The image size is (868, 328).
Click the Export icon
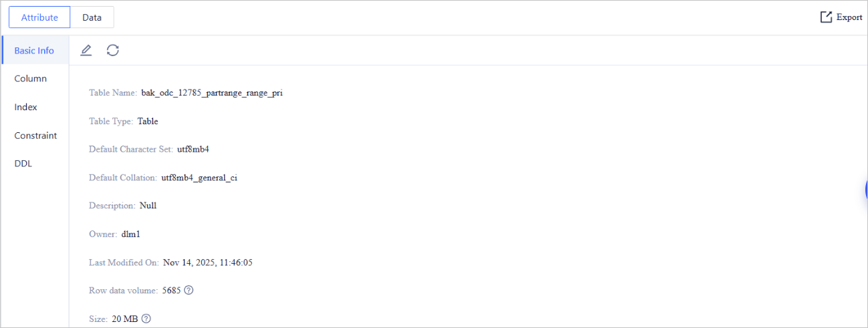click(827, 17)
